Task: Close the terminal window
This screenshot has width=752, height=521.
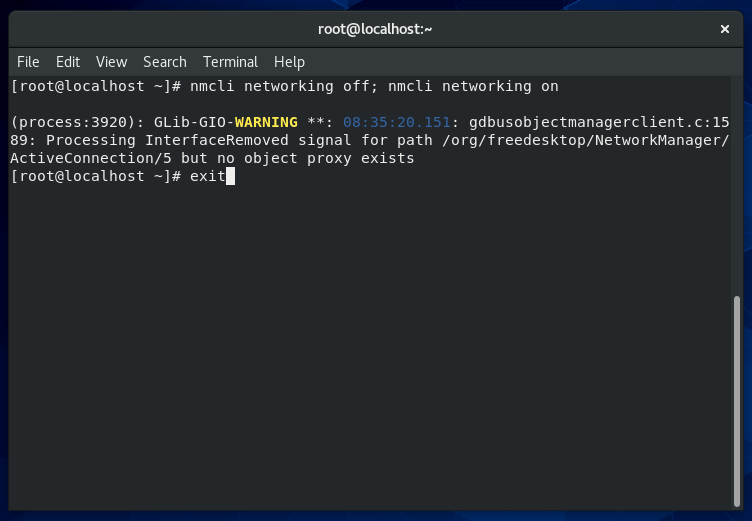Action: pyautogui.click(x=725, y=29)
